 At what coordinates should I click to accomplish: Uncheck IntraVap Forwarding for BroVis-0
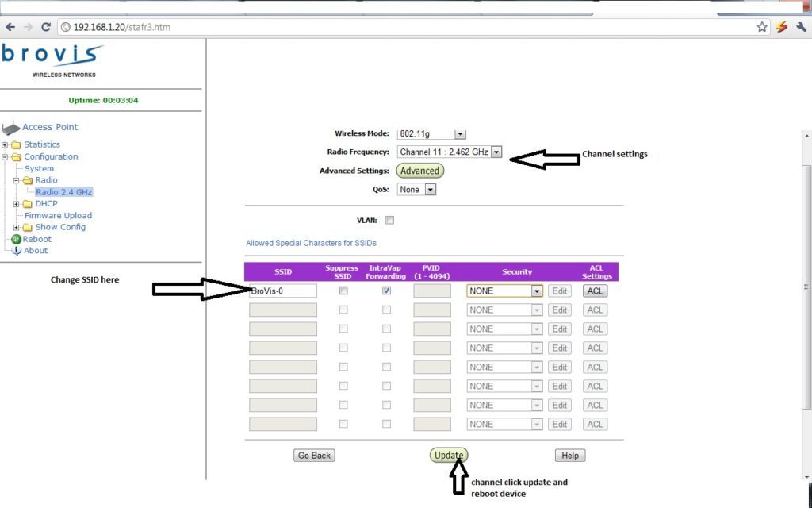(x=386, y=291)
